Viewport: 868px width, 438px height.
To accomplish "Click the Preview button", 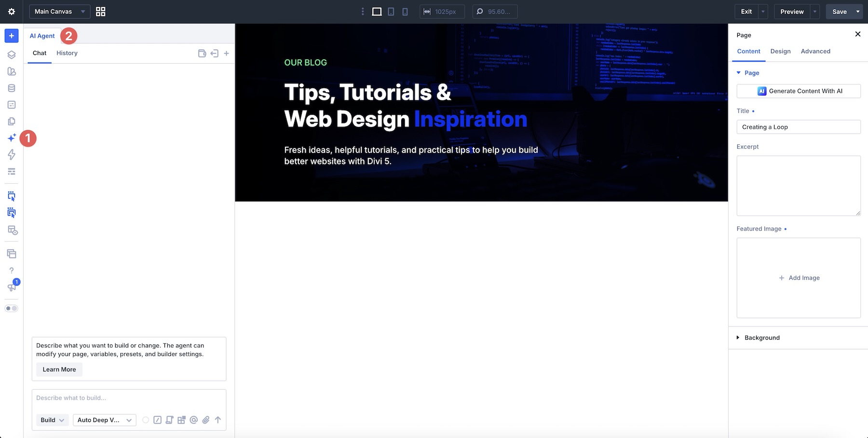I will click(792, 12).
